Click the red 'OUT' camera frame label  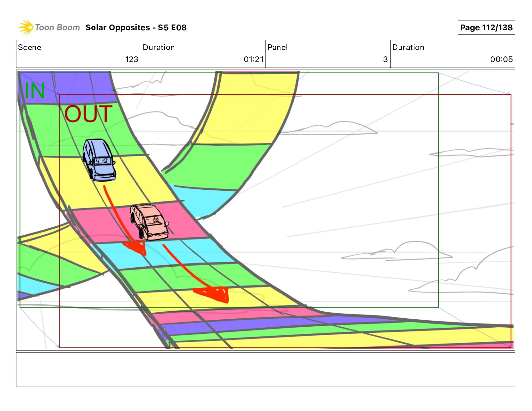88,114
